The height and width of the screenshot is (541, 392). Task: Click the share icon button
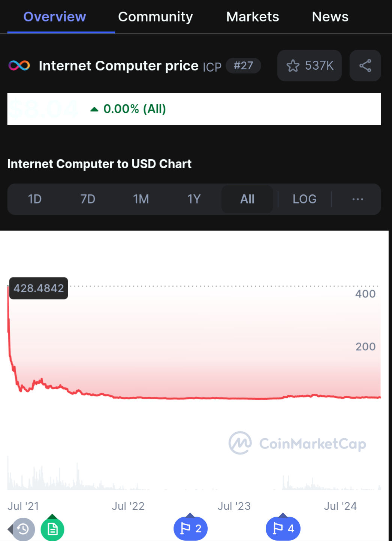pos(365,66)
